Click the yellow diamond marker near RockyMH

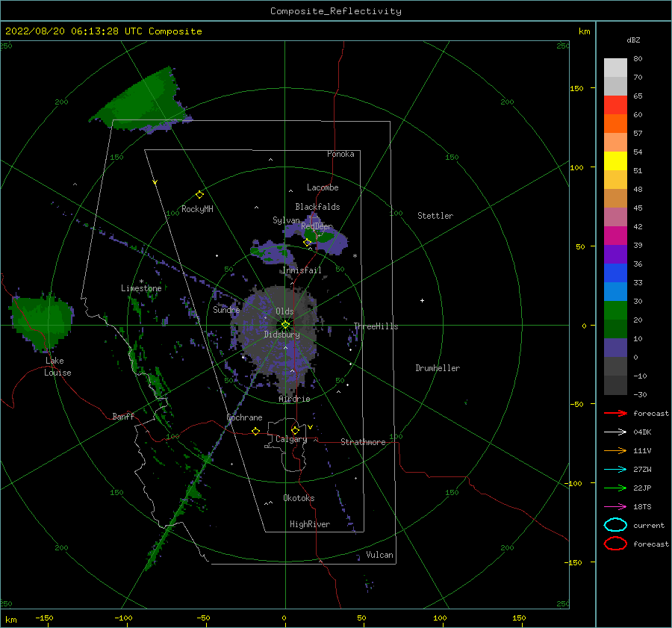coord(199,195)
